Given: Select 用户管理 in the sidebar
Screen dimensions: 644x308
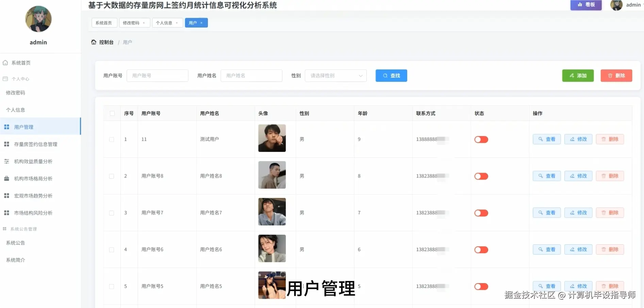Looking at the screenshot, I should (x=23, y=127).
